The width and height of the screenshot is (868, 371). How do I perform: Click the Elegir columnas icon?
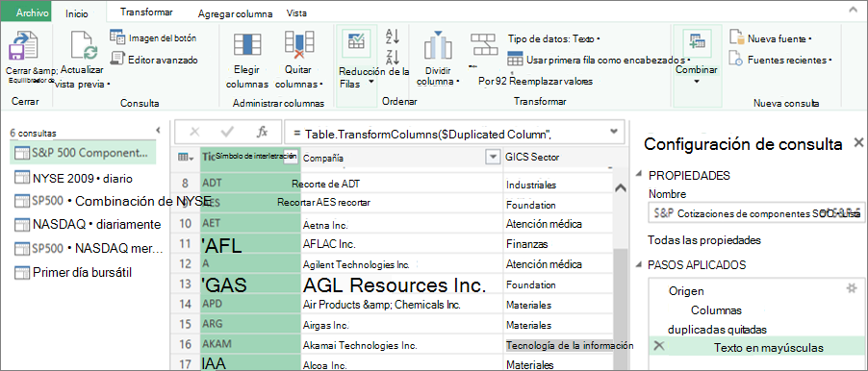[x=246, y=46]
